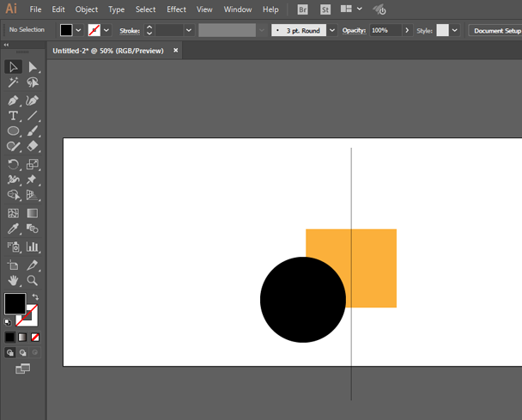Open the Style dropdown arrow
522x420 pixels.
(455, 30)
